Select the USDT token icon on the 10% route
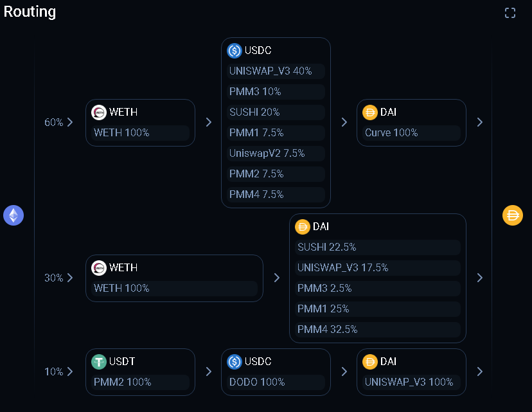 (98, 361)
